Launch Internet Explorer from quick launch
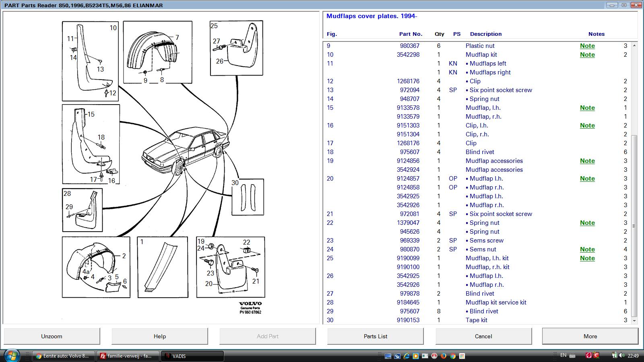Image resolution: width=644 pixels, height=362 pixels. (407, 356)
